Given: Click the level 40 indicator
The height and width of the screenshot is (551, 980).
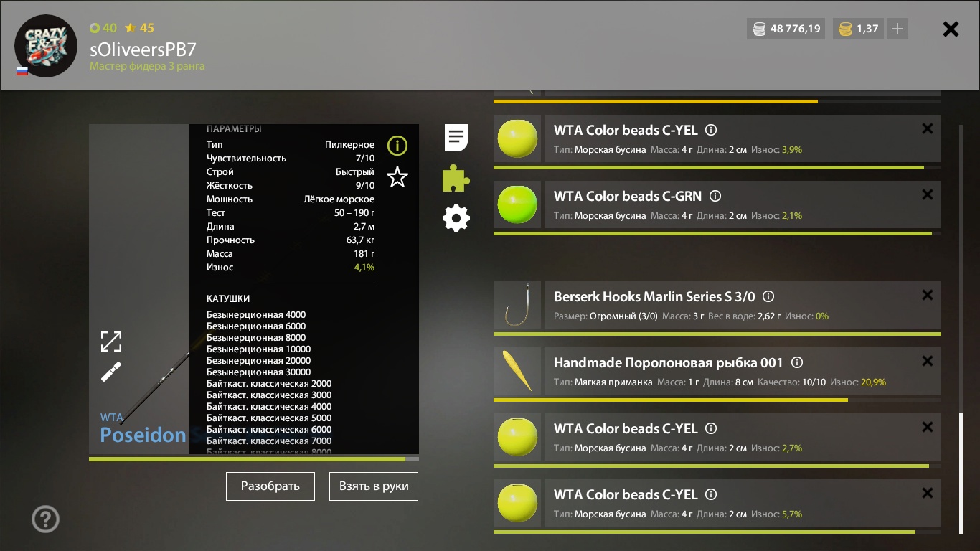Looking at the screenshot, I should click(x=103, y=28).
